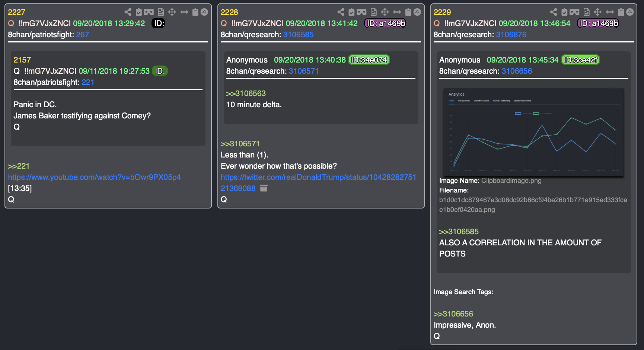The image size is (644, 350).
Task: Click VR goggles icon on post 2227
Action: [x=149, y=12]
